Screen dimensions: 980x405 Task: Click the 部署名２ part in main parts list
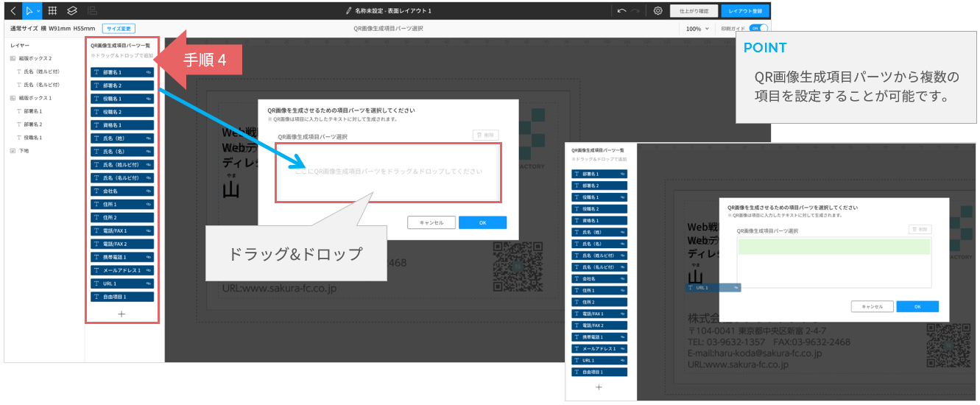(122, 85)
